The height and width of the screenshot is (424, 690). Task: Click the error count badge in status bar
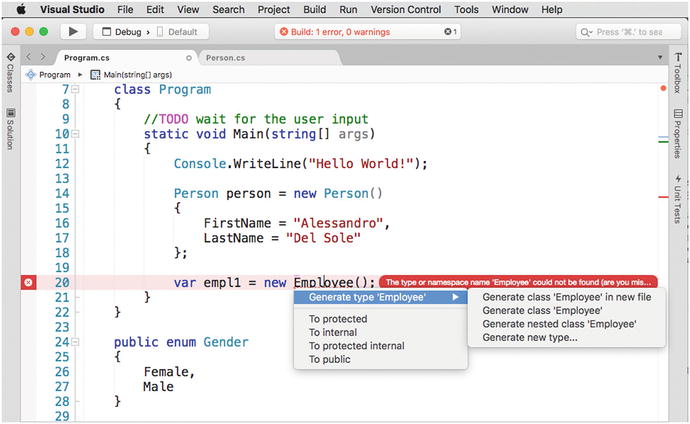point(450,32)
